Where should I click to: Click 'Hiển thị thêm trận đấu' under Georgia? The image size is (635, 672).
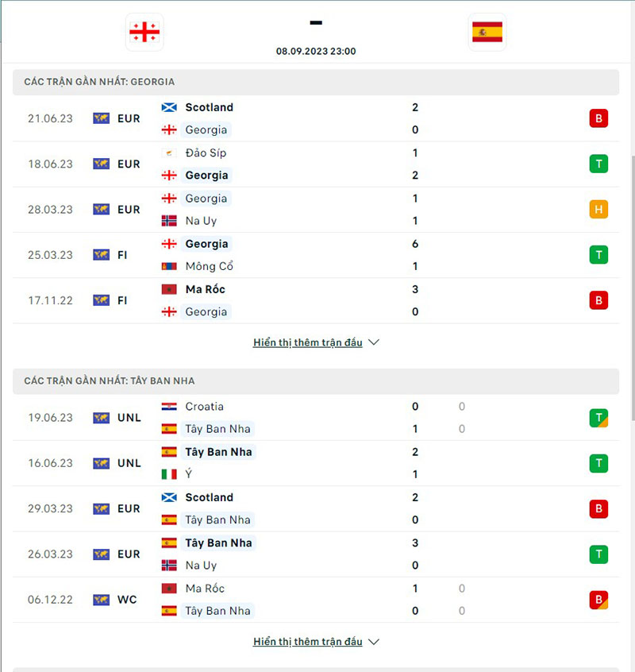308,342
